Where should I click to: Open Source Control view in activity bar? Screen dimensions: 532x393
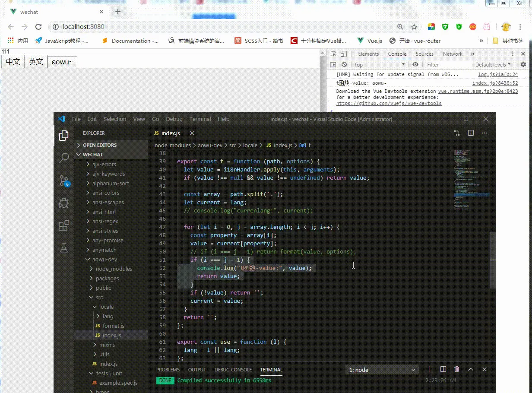tap(64, 181)
